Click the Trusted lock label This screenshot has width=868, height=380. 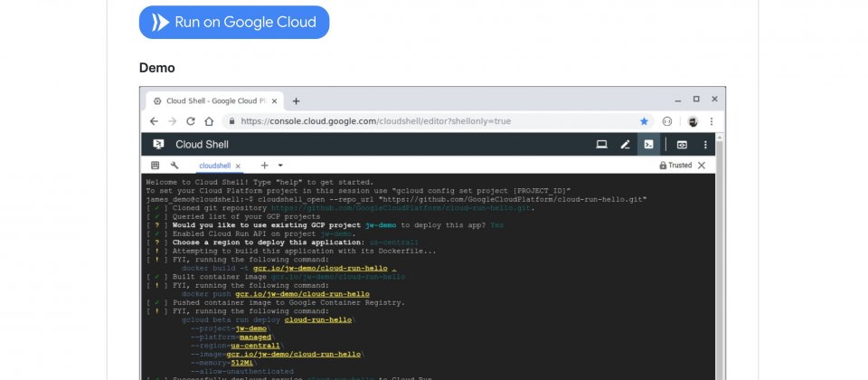point(675,165)
